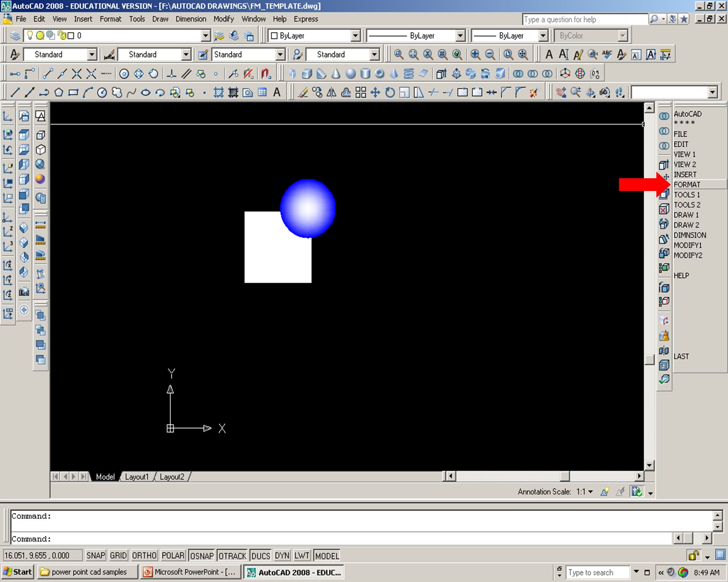
Task: Select HELP in the screen menu
Action: tap(681, 275)
